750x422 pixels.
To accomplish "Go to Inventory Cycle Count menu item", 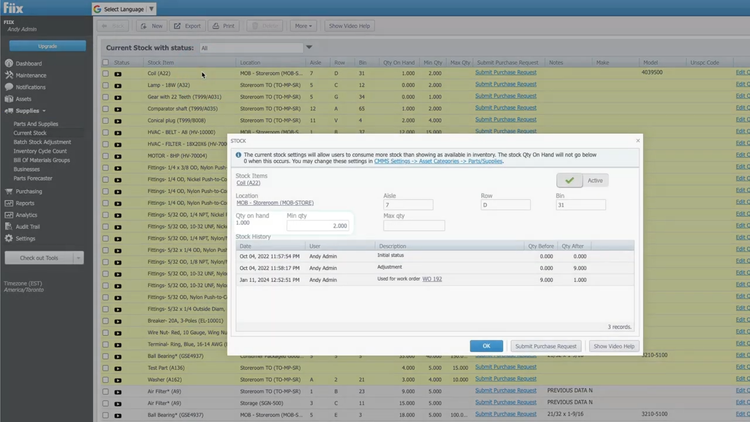I will coord(40,151).
